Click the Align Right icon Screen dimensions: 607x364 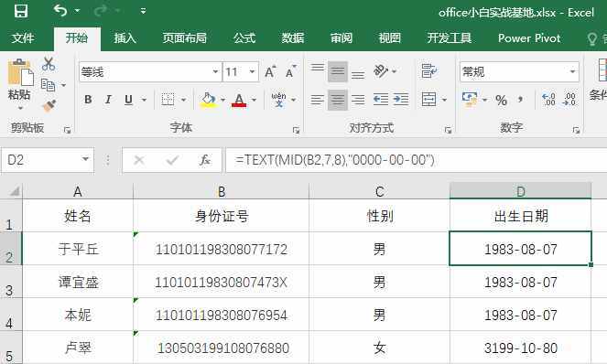pos(358,100)
